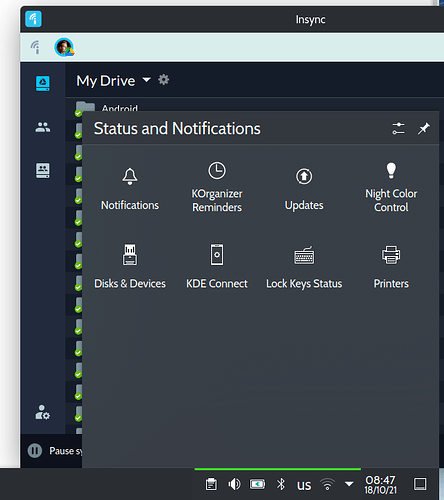The image size is (444, 500).
Task: Open the My Drive sidebar icon
Action: (43, 83)
